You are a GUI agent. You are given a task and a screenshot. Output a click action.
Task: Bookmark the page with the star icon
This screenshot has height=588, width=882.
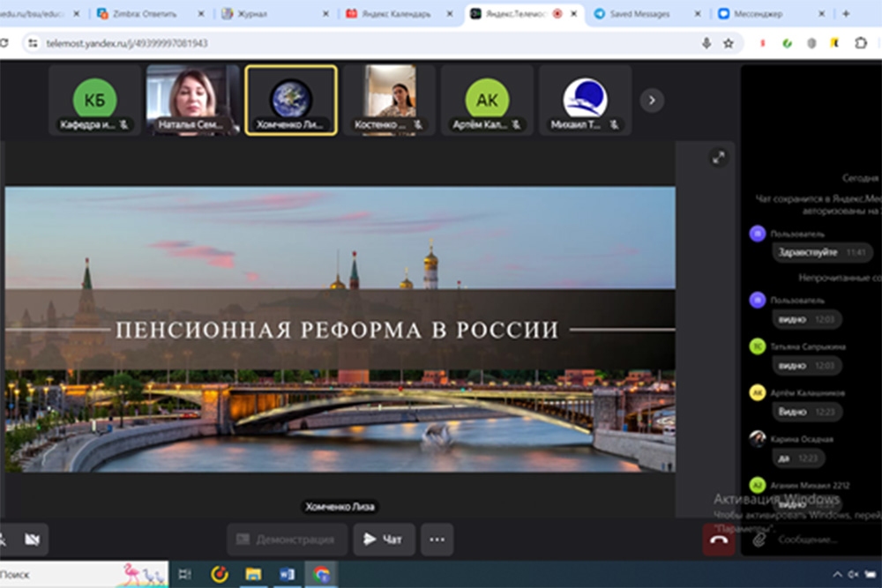tap(729, 43)
